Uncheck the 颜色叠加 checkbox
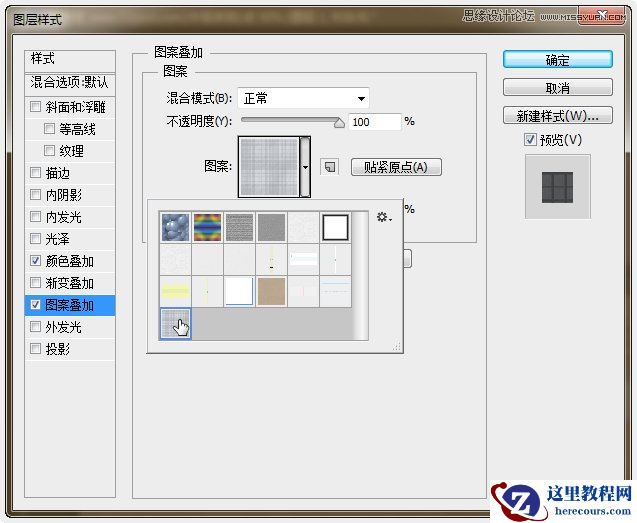Viewport: 637px width, 523px height. [36, 260]
